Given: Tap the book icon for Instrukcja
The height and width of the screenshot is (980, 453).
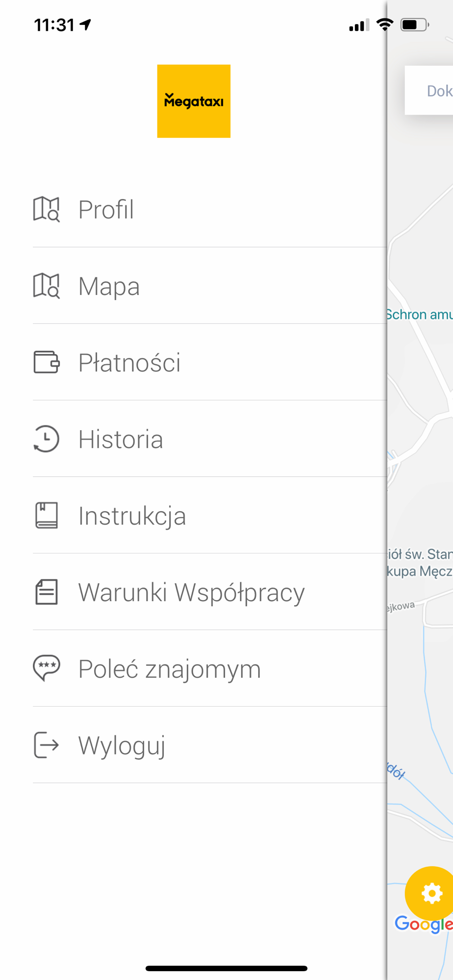Looking at the screenshot, I should coord(47,515).
